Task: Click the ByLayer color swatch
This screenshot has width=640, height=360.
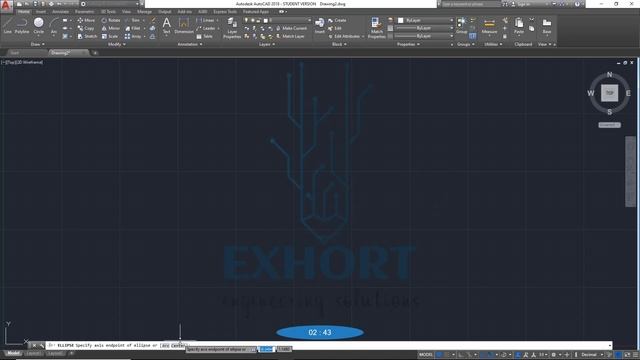Action: coord(400,20)
